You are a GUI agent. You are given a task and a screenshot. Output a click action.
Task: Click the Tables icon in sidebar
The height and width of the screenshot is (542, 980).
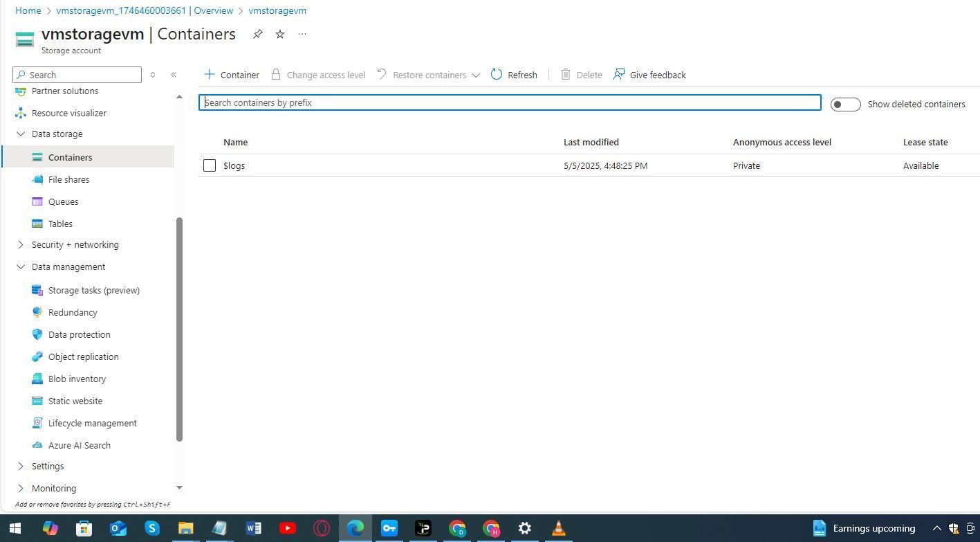(37, 224)
